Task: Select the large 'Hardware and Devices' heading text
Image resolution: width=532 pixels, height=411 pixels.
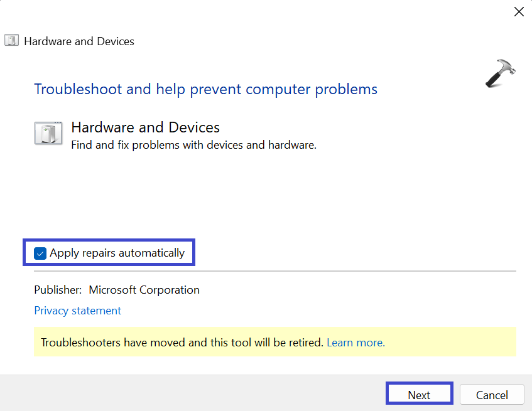Action: pyautogui.click(x=145, y=127)
